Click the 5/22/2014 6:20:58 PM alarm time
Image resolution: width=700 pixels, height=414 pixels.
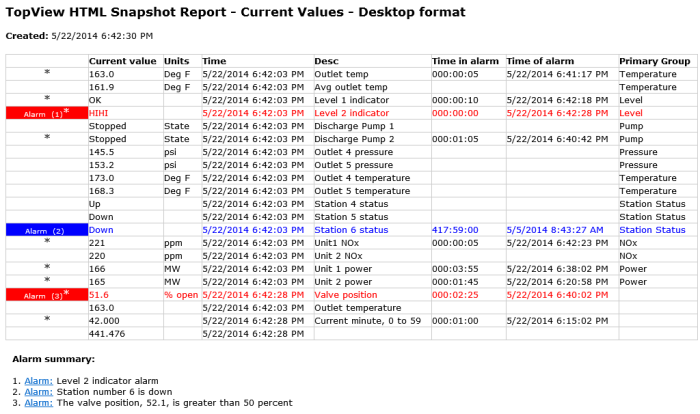click(x=557, y=282)
